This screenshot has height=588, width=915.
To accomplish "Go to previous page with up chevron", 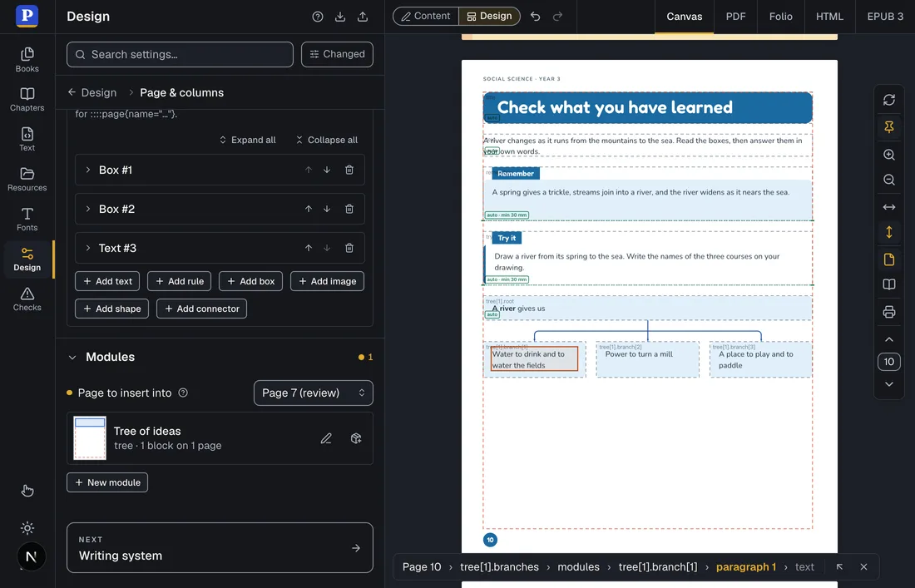I will 888,339.
